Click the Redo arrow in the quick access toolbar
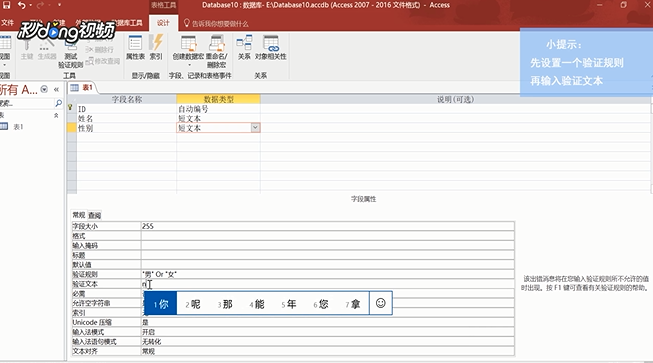This screenshot has height=363, width=653. [x=40, y=5]
